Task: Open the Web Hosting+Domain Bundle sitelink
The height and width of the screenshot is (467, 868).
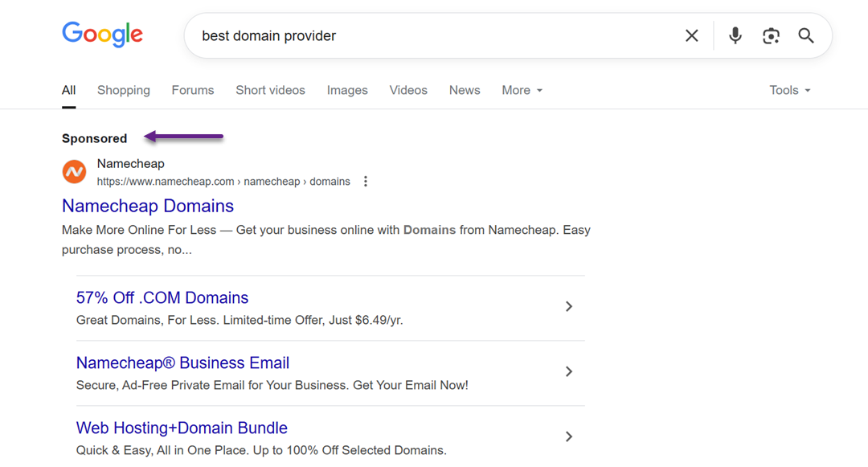Action: [x=182, y=428]
